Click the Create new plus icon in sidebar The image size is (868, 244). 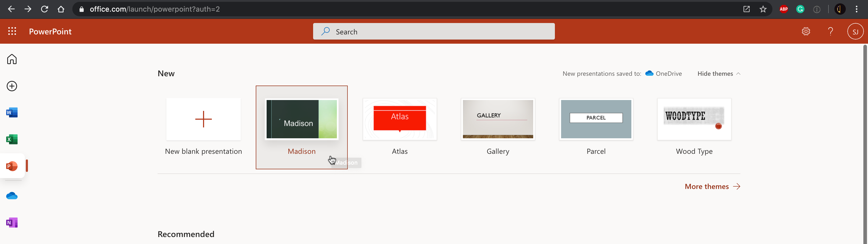tap(12, 86)
